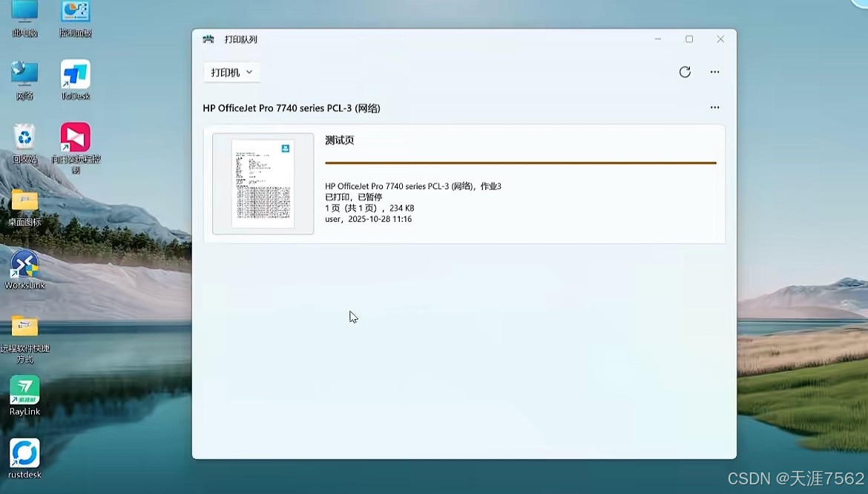Viewport: 868px width, 494px height.
Task: Select the 向日葵远程控制 desktop shortcut
Action: pos(75,148)
